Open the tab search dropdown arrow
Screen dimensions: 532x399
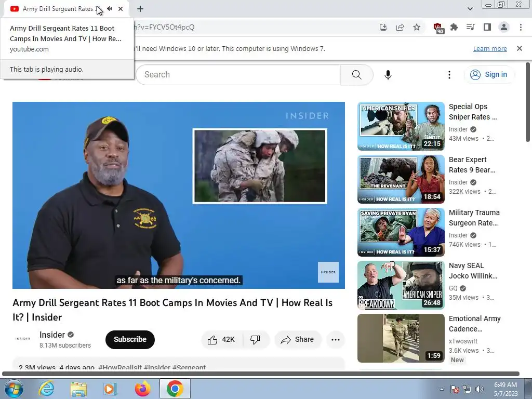(x=470, y=9)
